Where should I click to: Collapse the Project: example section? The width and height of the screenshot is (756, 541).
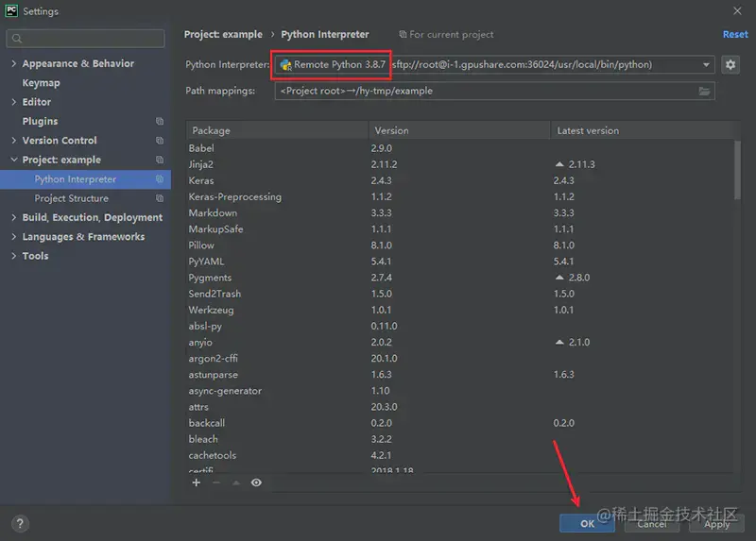coord(13,160)
